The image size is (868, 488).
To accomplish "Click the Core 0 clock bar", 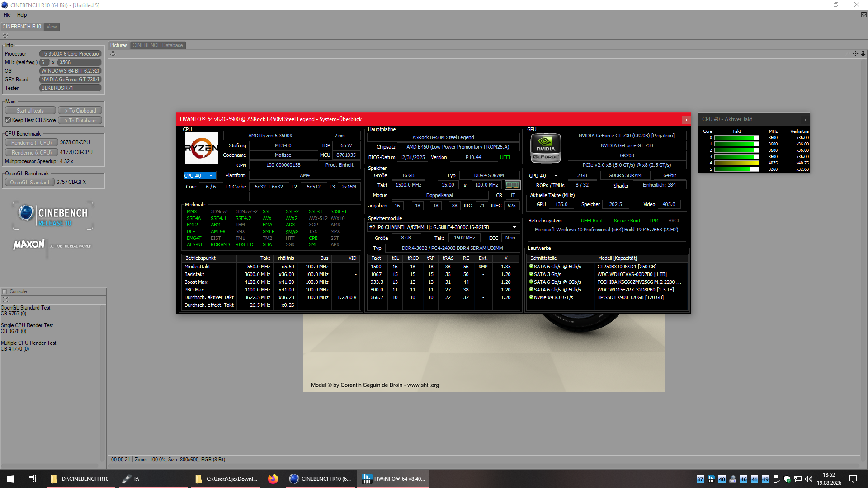I will click(x=736, y=138).
